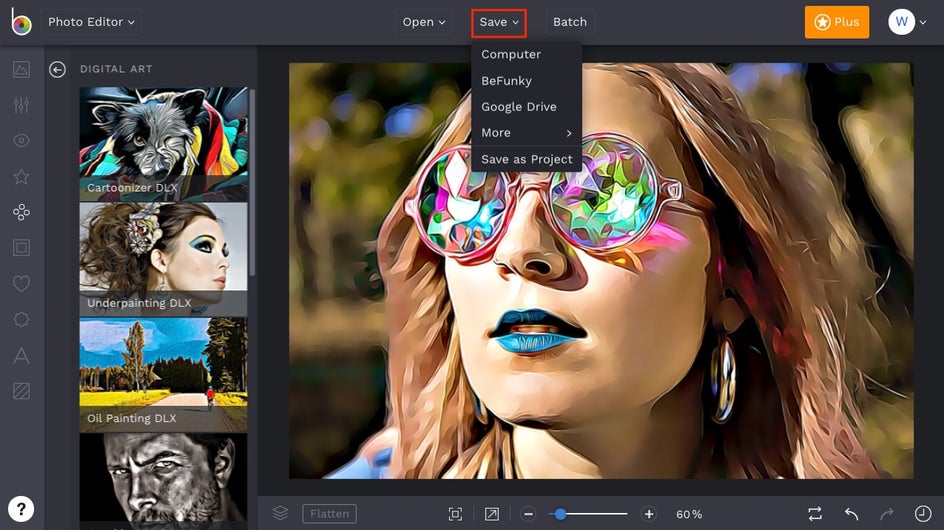
Task: Expand the More submenu
Action: 526,133
